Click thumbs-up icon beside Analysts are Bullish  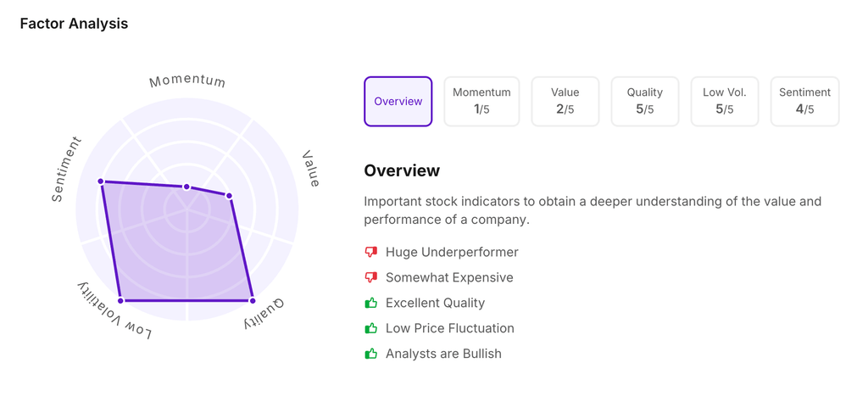pyautogui.click(x=370, y=354)
